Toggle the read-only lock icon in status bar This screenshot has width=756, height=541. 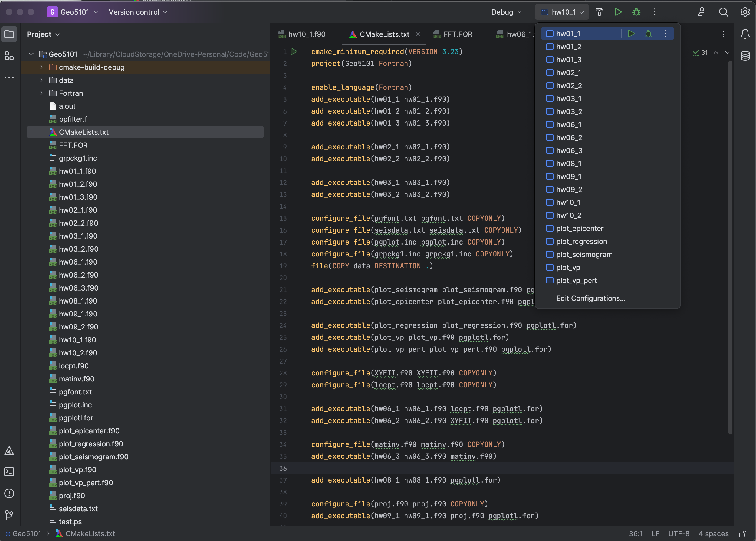pos(742,534)
